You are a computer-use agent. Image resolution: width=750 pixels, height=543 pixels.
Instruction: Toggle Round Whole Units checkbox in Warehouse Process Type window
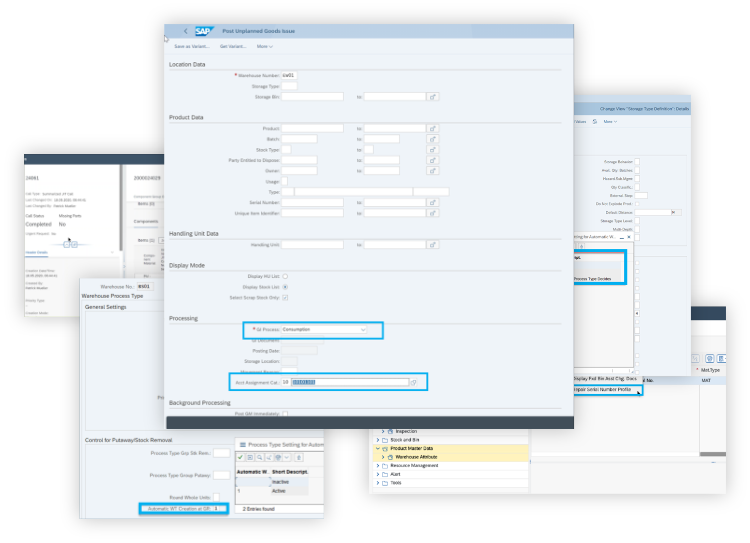click(216, 498)
